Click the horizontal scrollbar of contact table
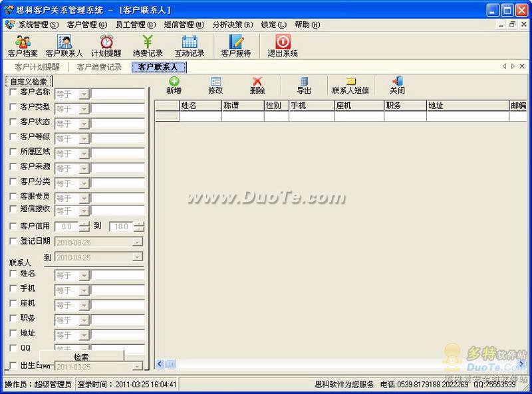Image resolution: width=532 pixels, height=394 pixels. point(332,364)
